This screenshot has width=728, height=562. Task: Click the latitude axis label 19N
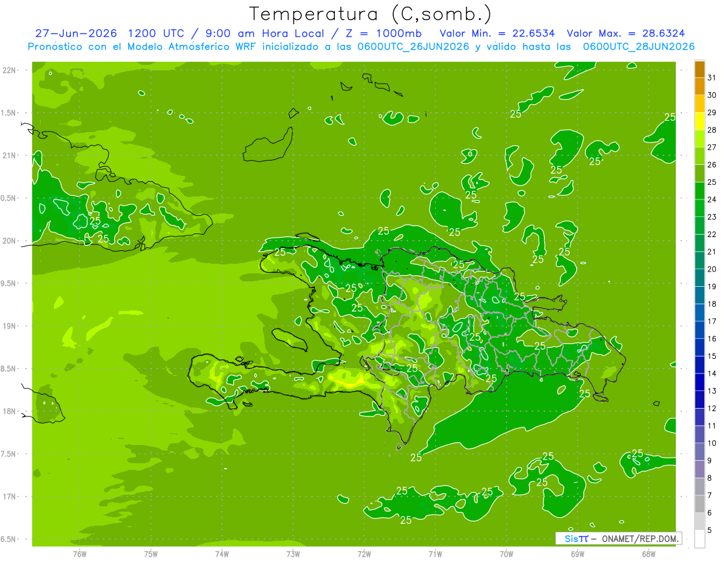(10, 326)
